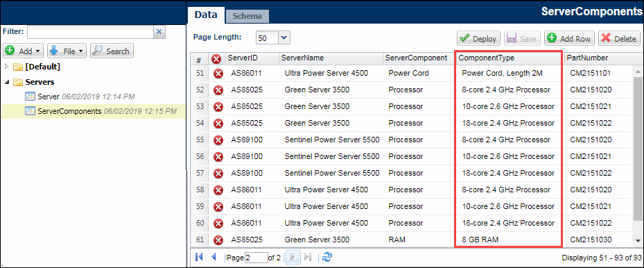
Task: Sort by the ServerComponent column header
Action: pos(419,58)
